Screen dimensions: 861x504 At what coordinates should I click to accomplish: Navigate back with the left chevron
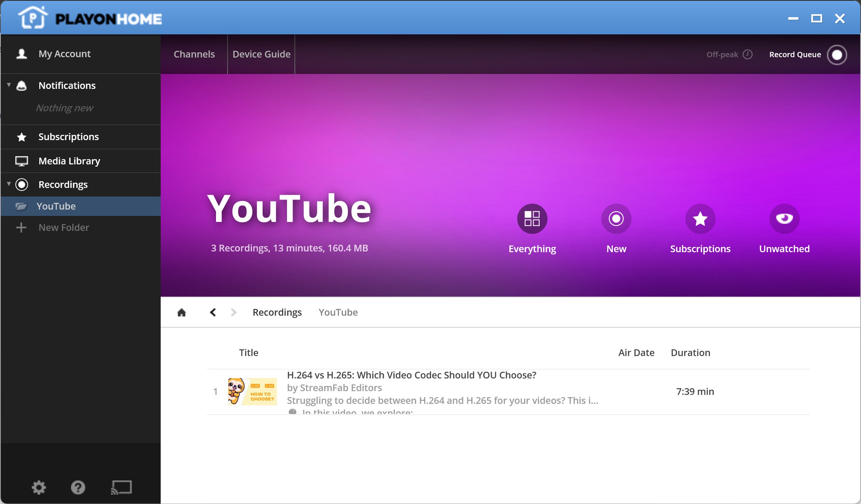point(213,312)
